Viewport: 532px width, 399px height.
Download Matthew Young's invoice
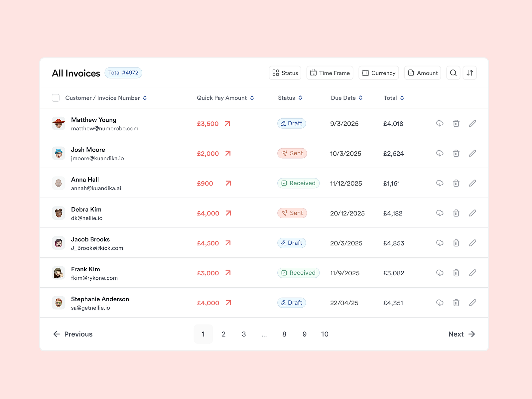440,123
